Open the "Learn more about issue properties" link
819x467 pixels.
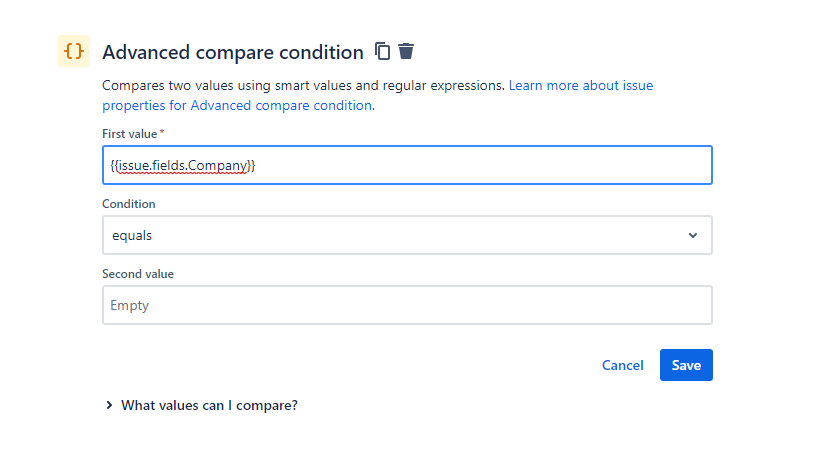tap(580, 86)
